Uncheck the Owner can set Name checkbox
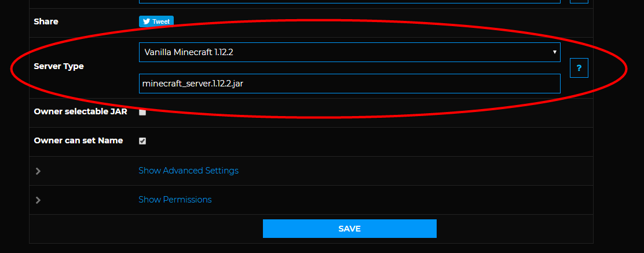Viewport: 644px width, 253px height. (142, 141)
